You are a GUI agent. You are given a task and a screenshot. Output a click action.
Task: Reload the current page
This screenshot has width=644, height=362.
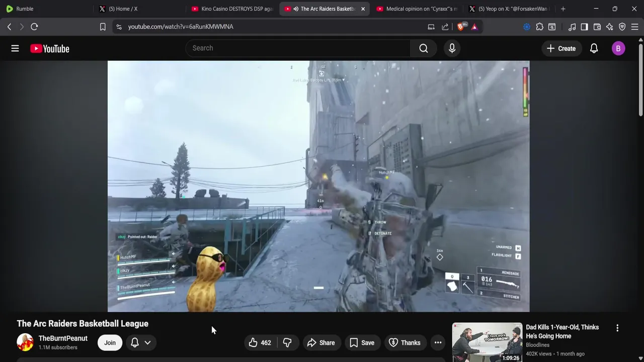[x=34, y=27]
